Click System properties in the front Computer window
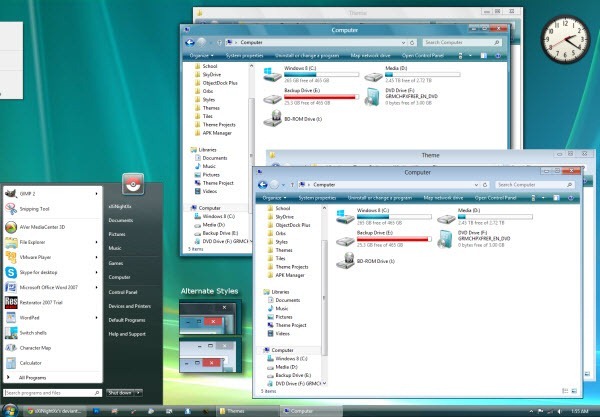Viewport: 600px width, 417px height. coord(317,198)
